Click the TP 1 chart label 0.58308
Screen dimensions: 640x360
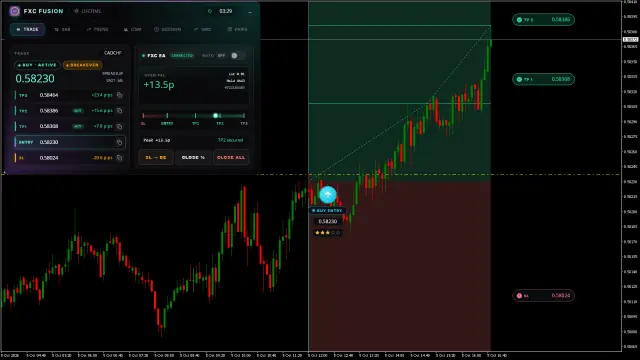point(543,79)
